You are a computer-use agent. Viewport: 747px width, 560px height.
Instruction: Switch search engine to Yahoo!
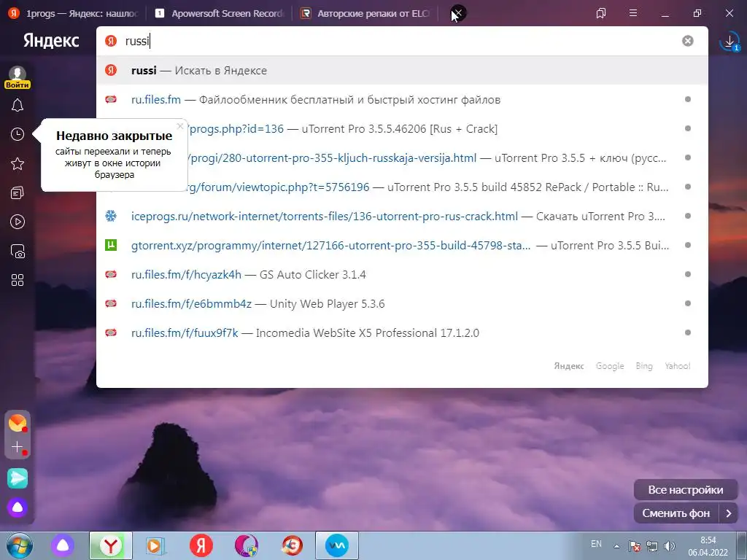point(678,366)
